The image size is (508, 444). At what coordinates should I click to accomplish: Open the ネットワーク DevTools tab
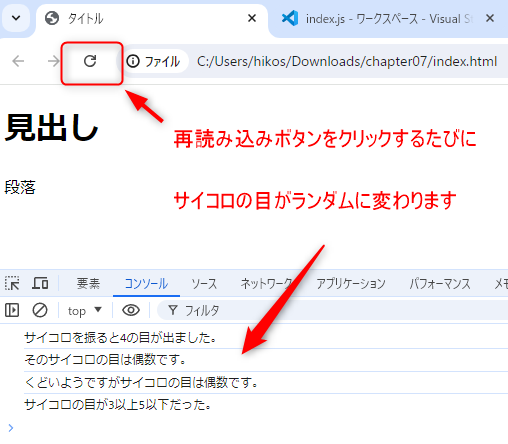[267, 284]
